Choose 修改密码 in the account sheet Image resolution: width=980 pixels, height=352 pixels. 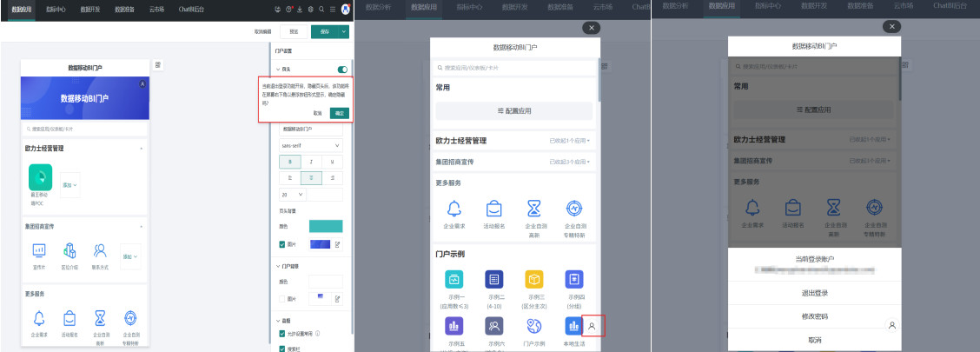pyautogui.click(x=814, y=316)
